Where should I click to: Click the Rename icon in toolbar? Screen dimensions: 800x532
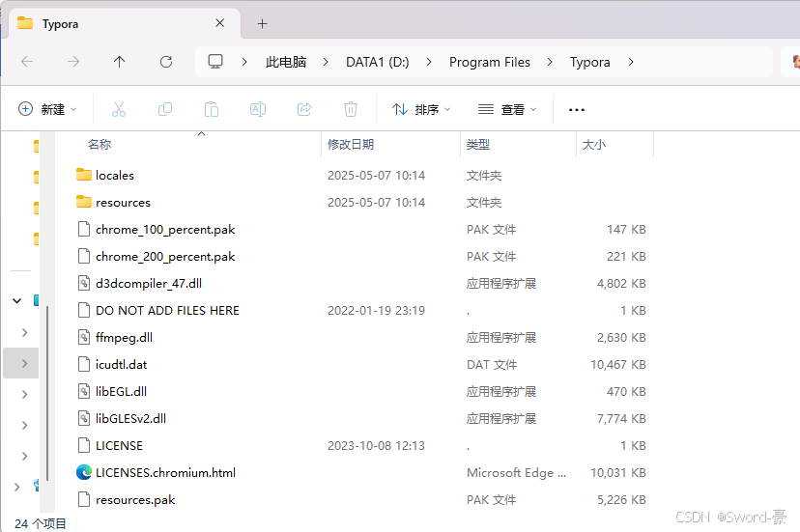coord(258,109)
